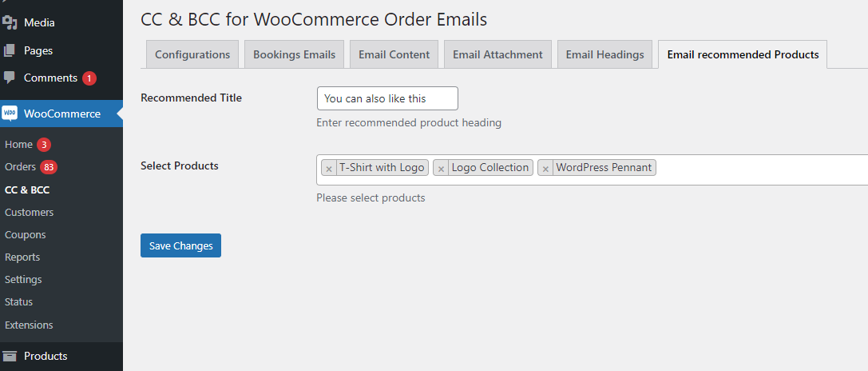Click the Pages icon in sidebar
Screen dimensions: 868x371
coord(10,50)
